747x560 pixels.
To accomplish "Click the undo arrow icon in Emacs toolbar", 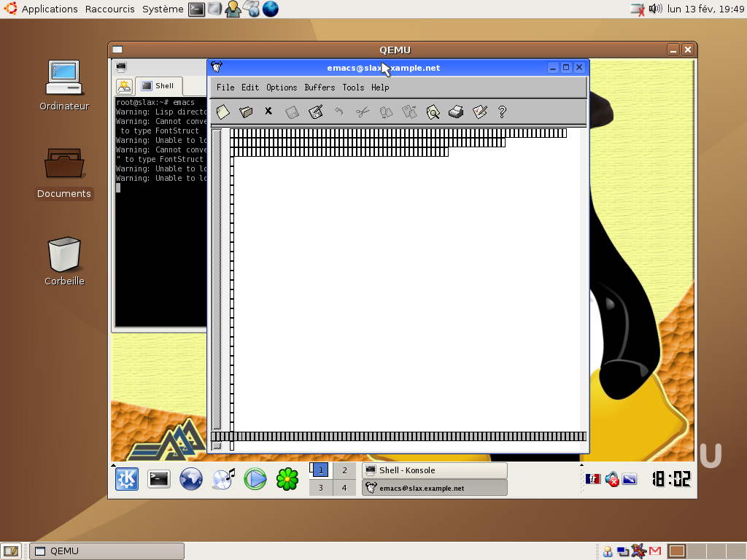I will pyautogui.click(x=338, y=112).
